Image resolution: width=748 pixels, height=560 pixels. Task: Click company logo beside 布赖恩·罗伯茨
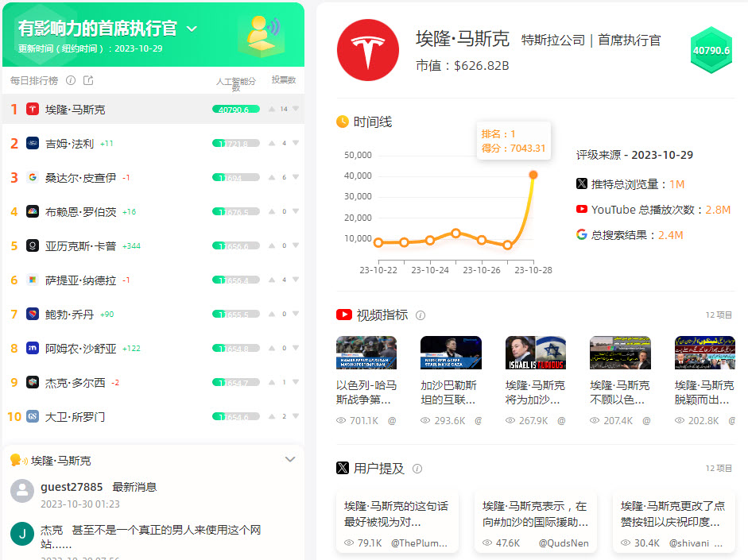33,211
